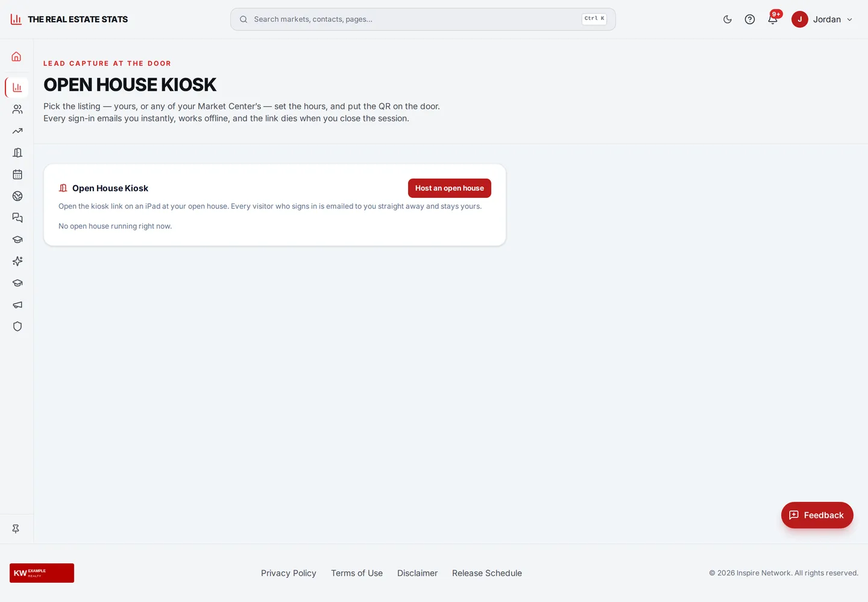This screenshot has width=868, height=602.
Task: Open the Feedback button
Action: [817, 515]
